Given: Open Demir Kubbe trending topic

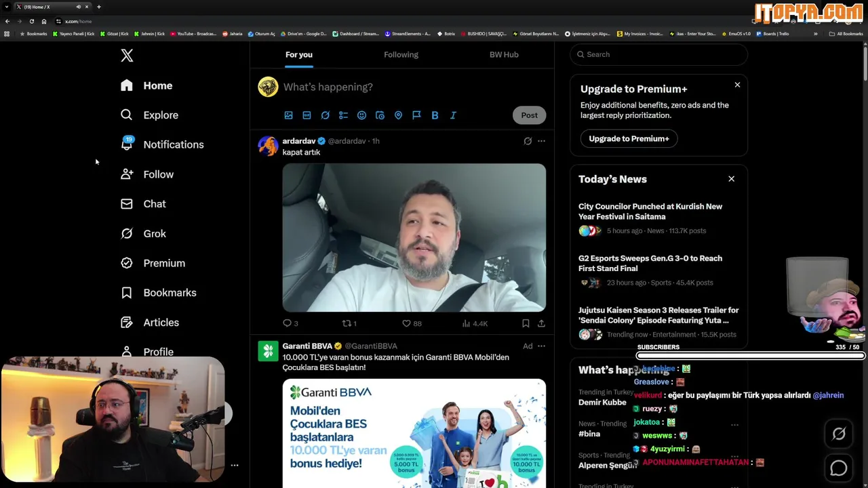Looking at the screenshot, I should coord(602,402).
